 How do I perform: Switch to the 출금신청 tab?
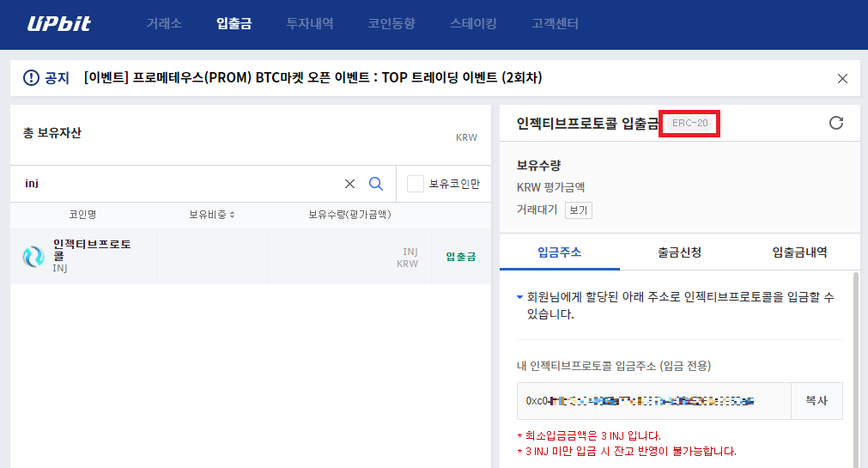[x=680, y=252]
